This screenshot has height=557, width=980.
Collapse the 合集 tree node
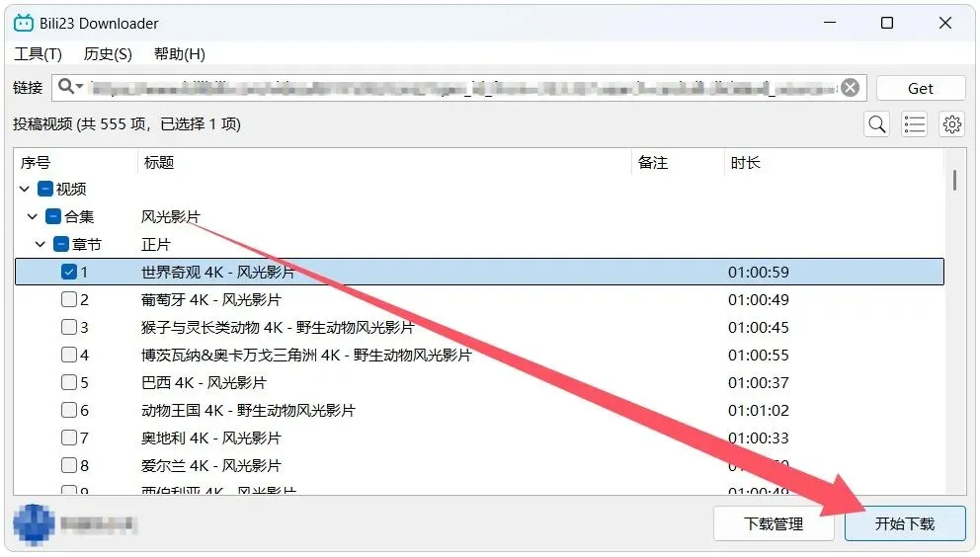click(x=33, y=216)
